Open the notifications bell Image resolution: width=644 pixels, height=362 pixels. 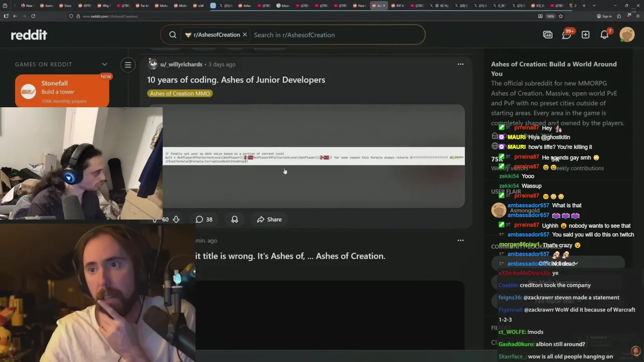[605, 35]
